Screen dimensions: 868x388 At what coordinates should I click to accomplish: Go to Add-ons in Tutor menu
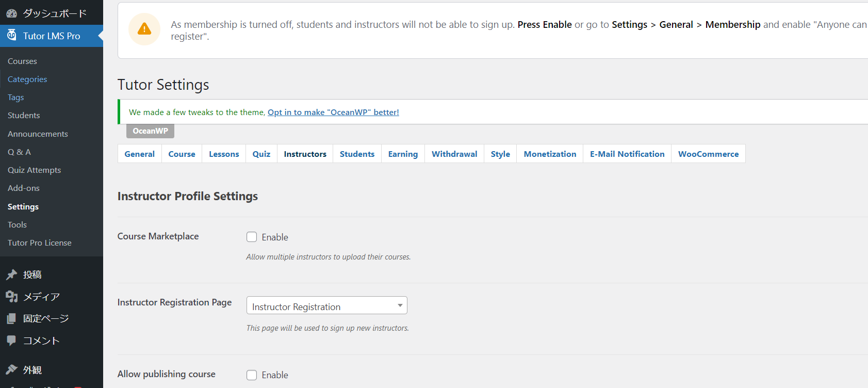tap(24, 188)
